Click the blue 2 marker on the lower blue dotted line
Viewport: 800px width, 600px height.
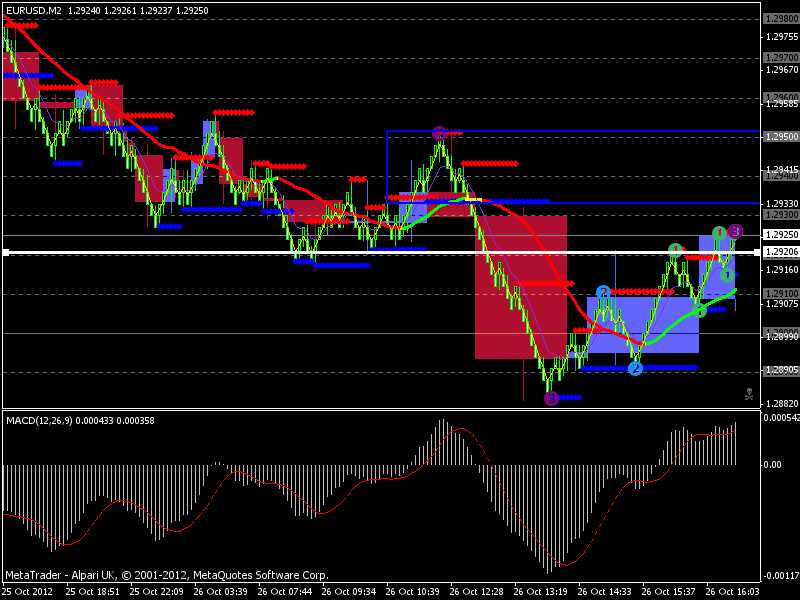pos(635,368)
